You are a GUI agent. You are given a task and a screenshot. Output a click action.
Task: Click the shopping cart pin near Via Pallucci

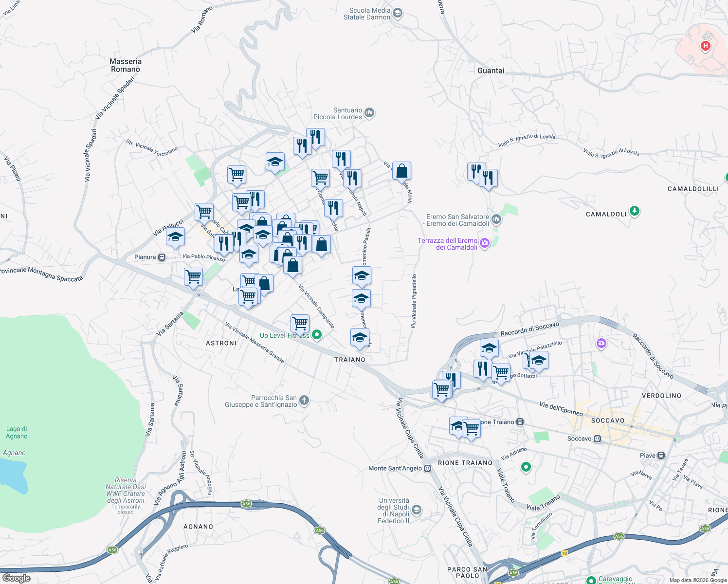(x=204, y=212)
